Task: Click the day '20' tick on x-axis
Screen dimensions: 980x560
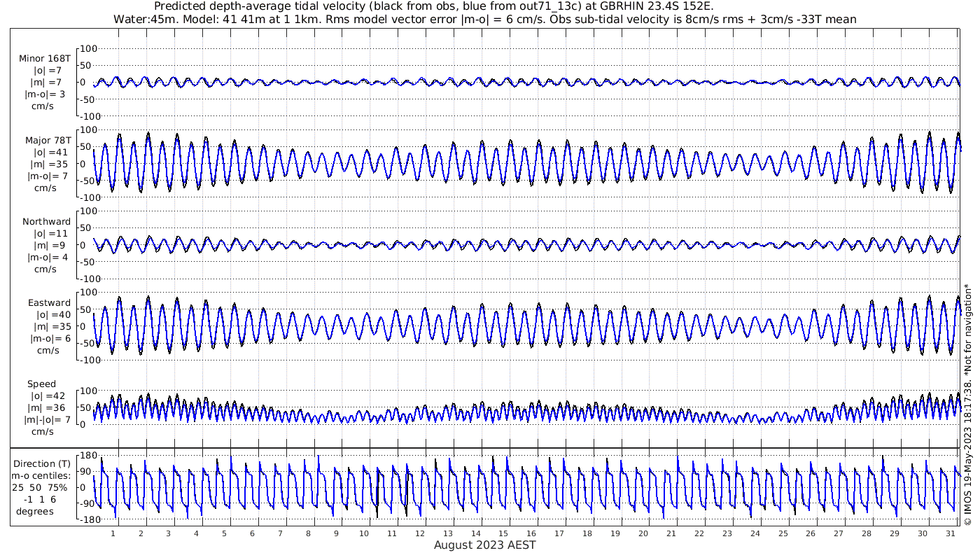Action: click(643, 533)
